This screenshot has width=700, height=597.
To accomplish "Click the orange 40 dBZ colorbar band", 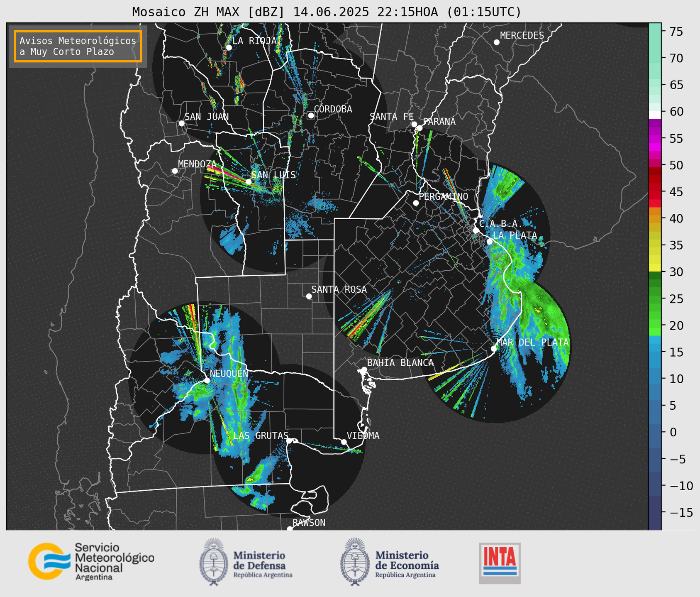I will [655, 218].
